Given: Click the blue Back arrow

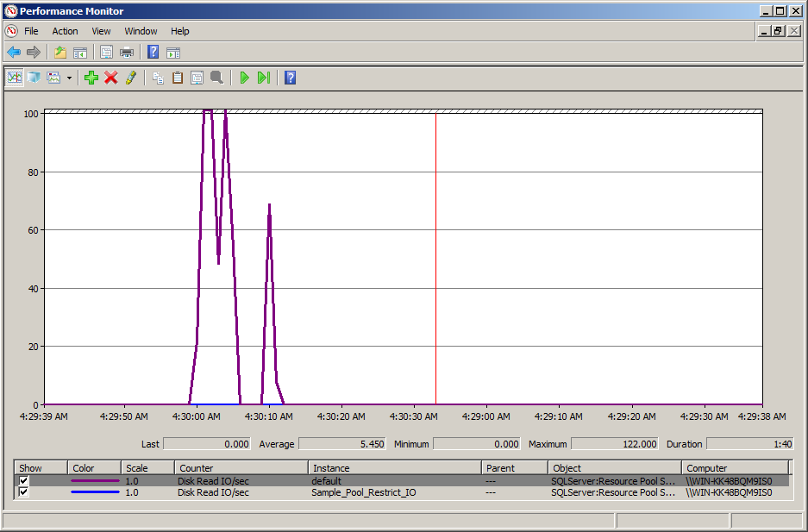Looking at the screenshot, I should tap(14, 53).
